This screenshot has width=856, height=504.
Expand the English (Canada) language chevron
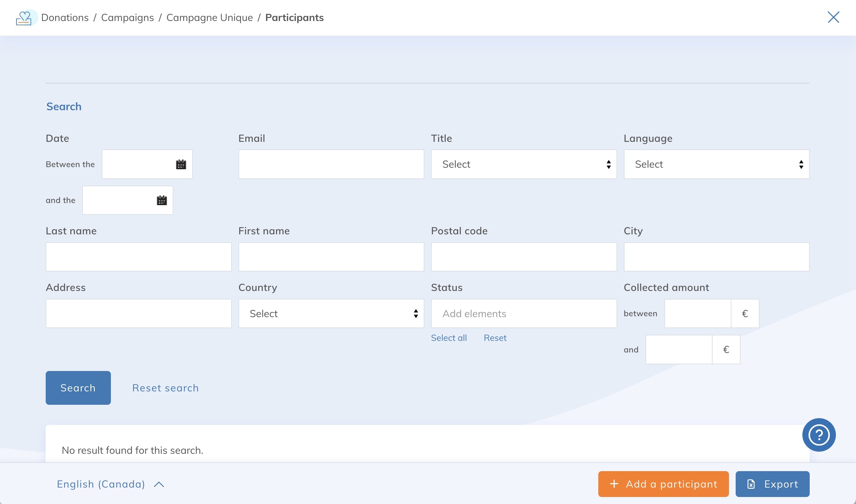click(x=159, y=484)
